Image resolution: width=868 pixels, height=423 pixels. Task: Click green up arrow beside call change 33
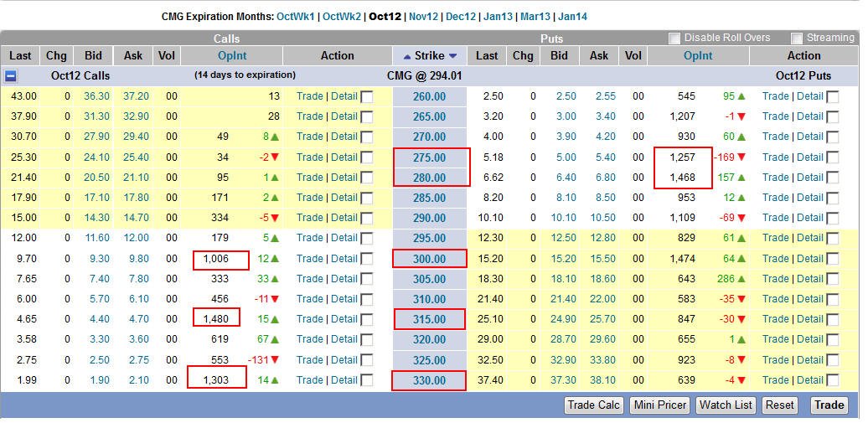pyautogui.click(x=275, y=279)
